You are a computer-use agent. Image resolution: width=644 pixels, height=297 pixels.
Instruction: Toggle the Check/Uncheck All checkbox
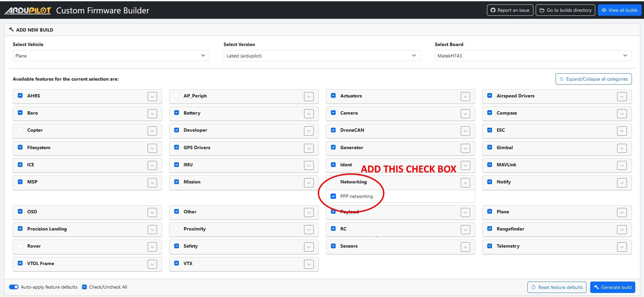point(85,287)
